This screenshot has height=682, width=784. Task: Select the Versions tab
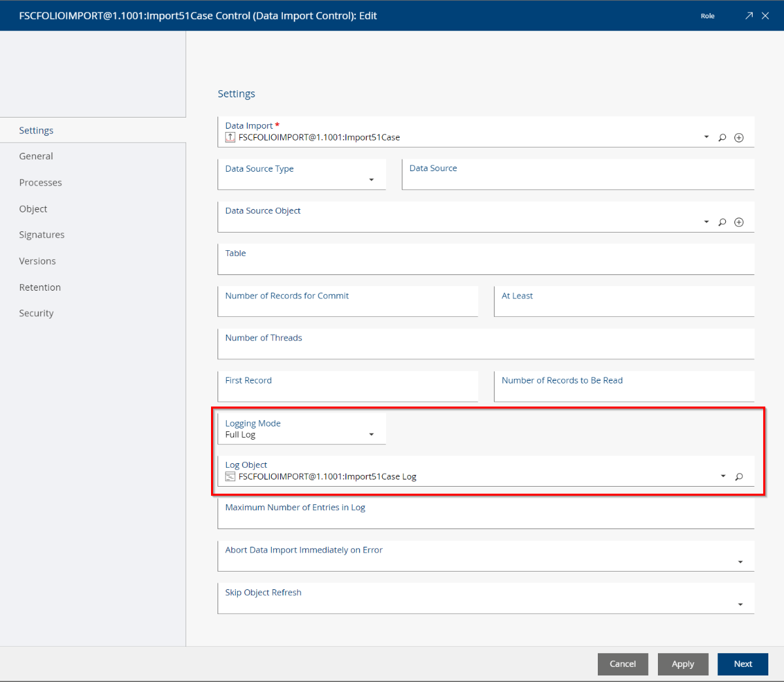[37, 261]
